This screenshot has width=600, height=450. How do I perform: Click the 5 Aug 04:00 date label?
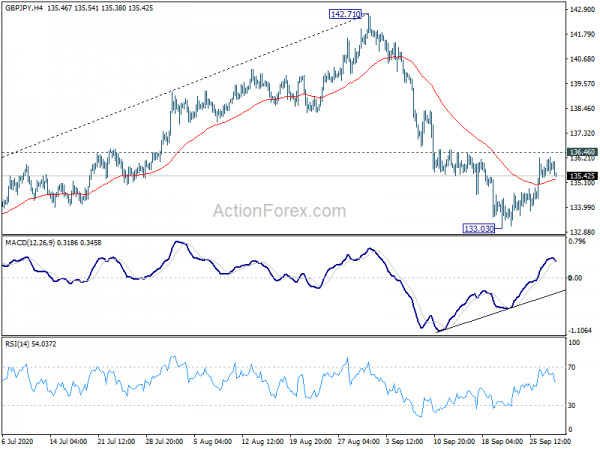pos(213,441)
